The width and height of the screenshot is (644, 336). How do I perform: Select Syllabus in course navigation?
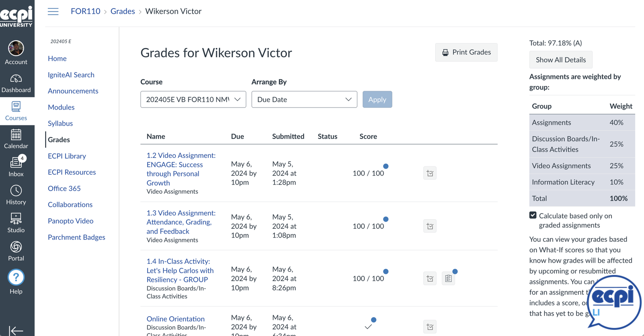click(60, 123)
